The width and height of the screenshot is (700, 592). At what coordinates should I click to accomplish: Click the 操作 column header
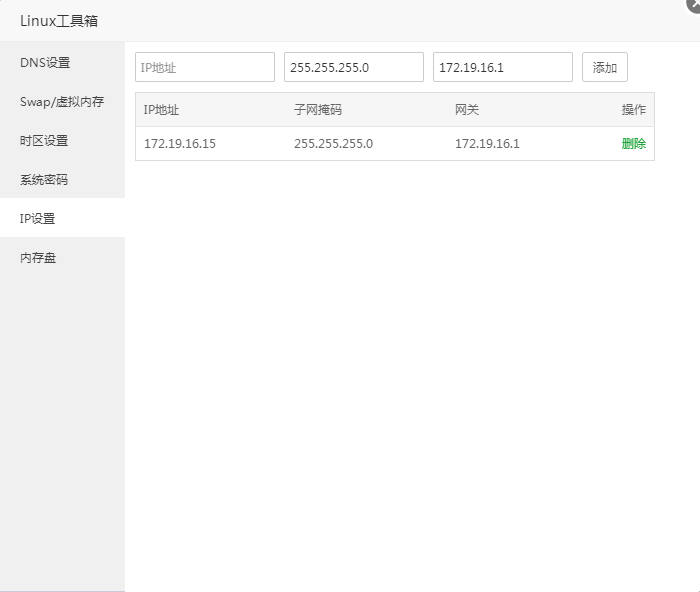coord(633,110)
